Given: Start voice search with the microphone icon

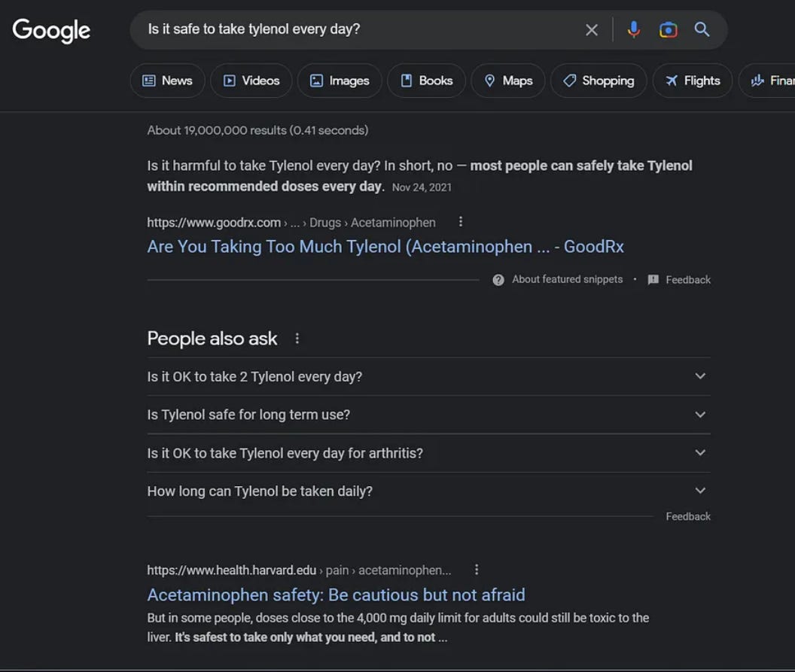Looking at the screenshot, I should 633,29.
